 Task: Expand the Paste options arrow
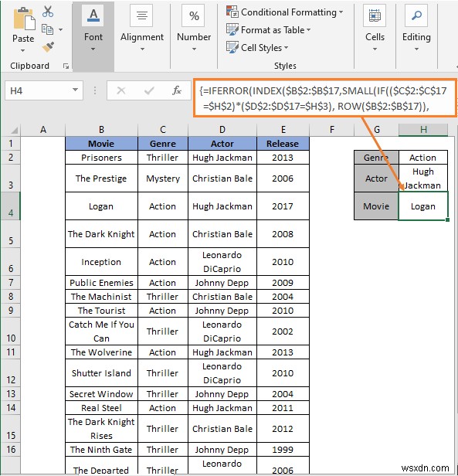23,50
